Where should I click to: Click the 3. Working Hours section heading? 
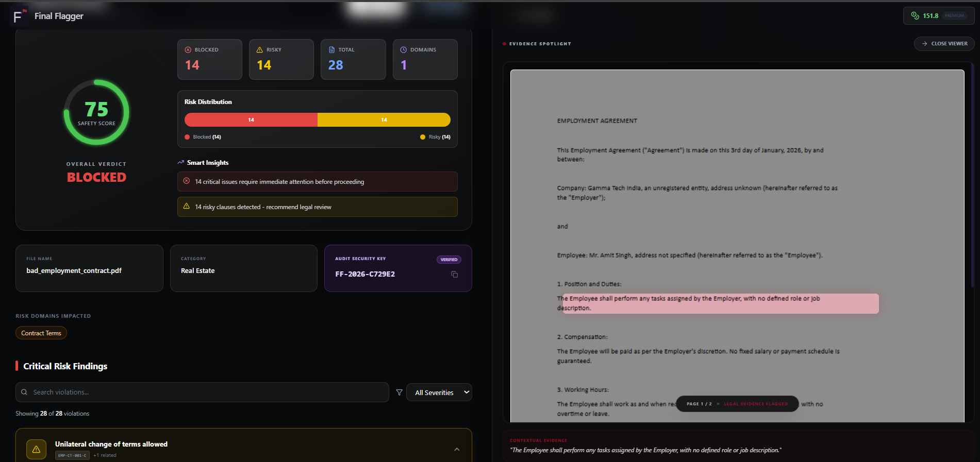point(583,389)
